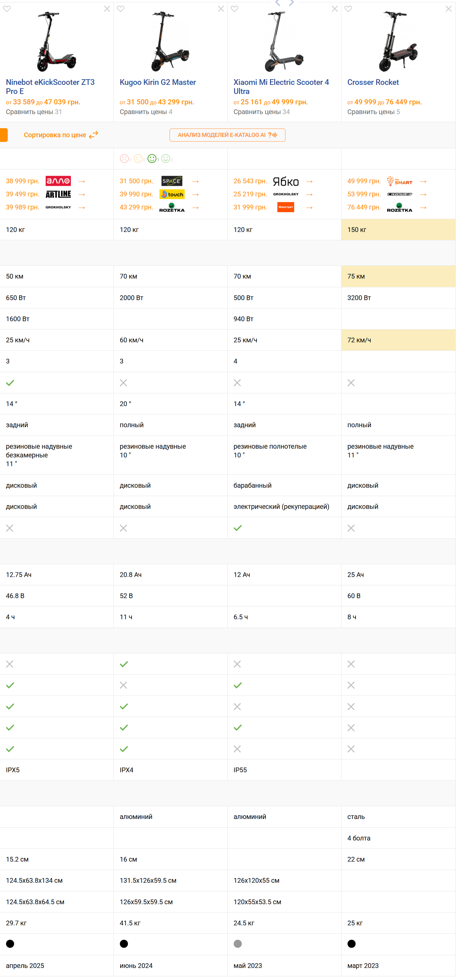The width and height of the screenshot is (456, 980).
Task: Click price 25 219 грн for Xiaomi
Action: click(x=250, y=194)
